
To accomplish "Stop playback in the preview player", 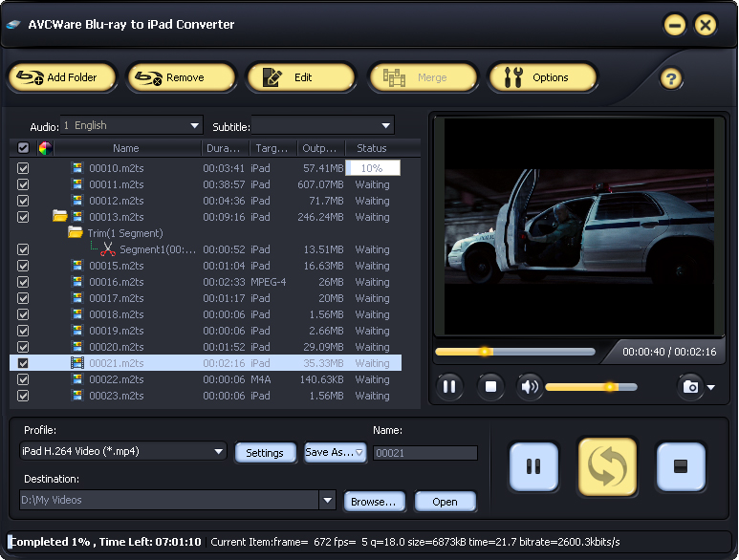I will click(490, 387).
